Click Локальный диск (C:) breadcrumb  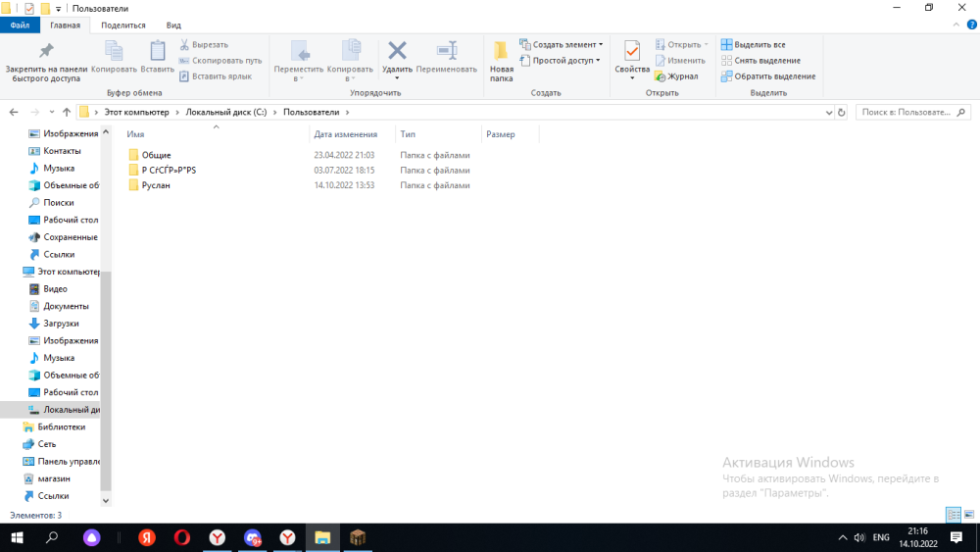(225, 112)
